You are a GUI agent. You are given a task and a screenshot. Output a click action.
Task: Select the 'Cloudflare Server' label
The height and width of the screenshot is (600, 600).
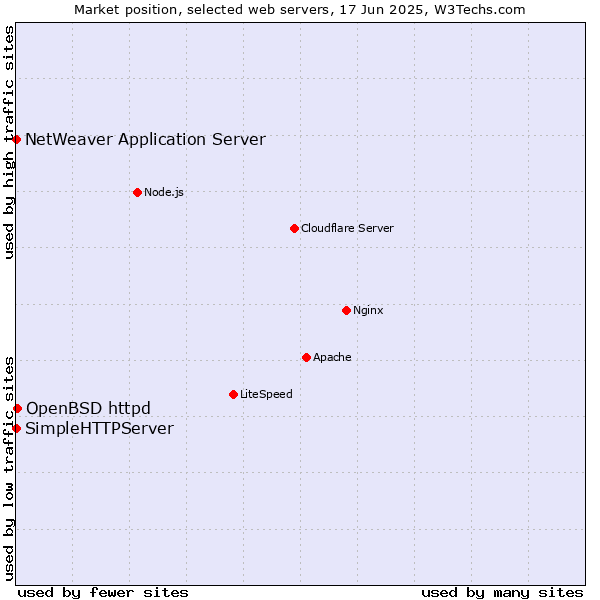click(347, 228)
